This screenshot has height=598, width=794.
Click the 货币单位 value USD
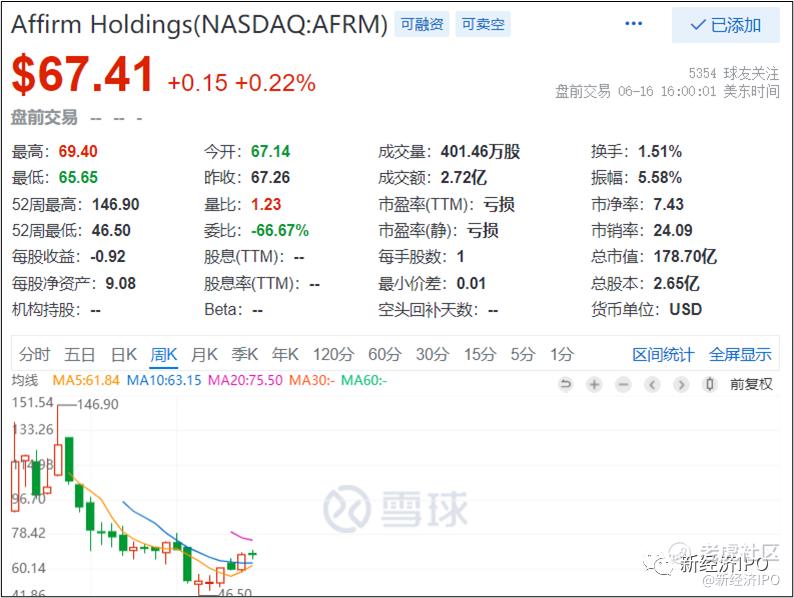point(686,309)
